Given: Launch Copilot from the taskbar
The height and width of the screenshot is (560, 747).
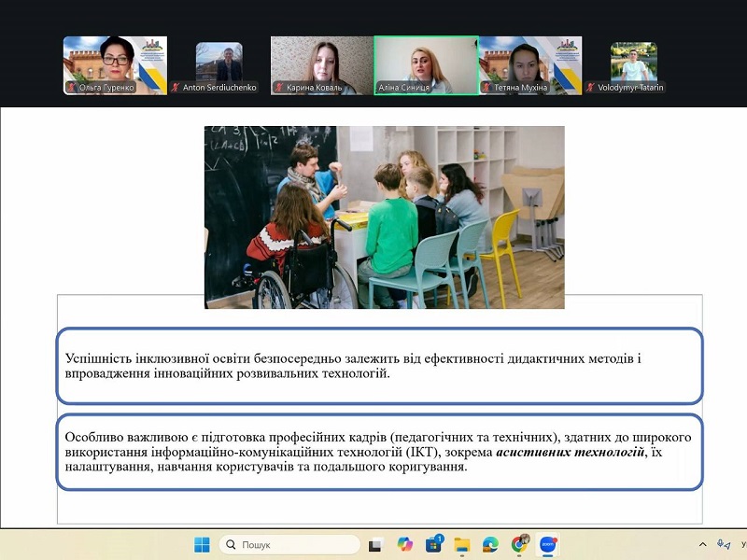Looking at the screenshot, I should 404,544.
